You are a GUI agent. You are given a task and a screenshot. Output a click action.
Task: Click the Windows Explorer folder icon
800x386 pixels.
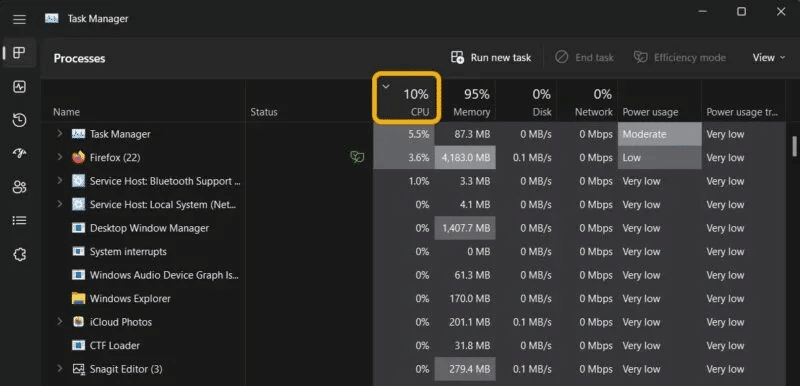click(78, 298)
